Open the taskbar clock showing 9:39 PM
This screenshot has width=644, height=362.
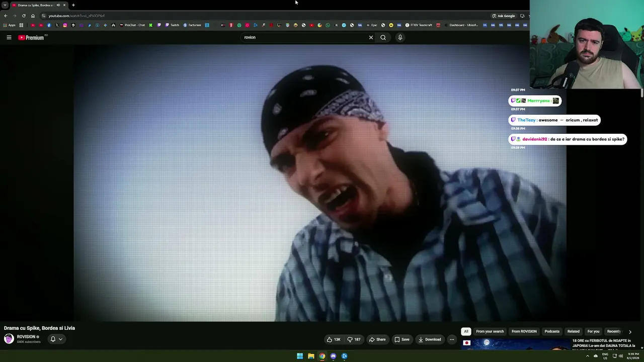click(633, 356)
